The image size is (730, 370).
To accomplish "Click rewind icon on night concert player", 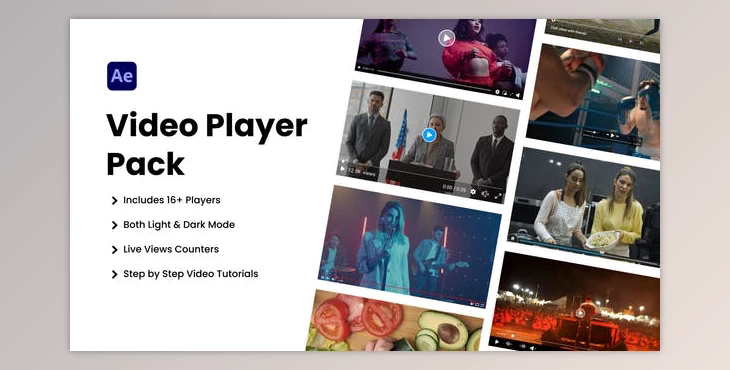I will point(508,343).
